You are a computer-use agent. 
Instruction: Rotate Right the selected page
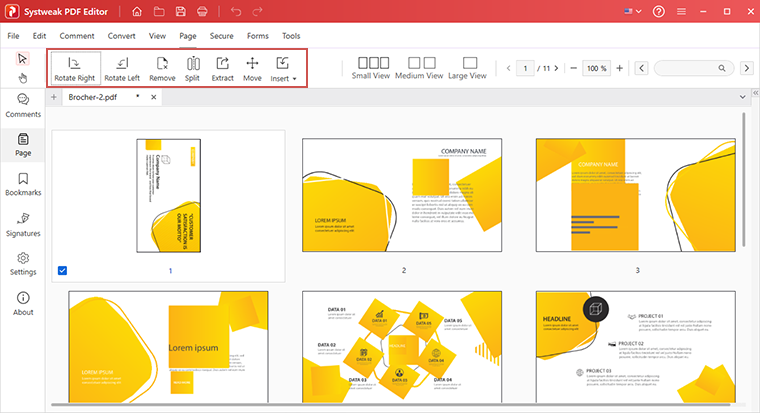[x=75, y=68]
